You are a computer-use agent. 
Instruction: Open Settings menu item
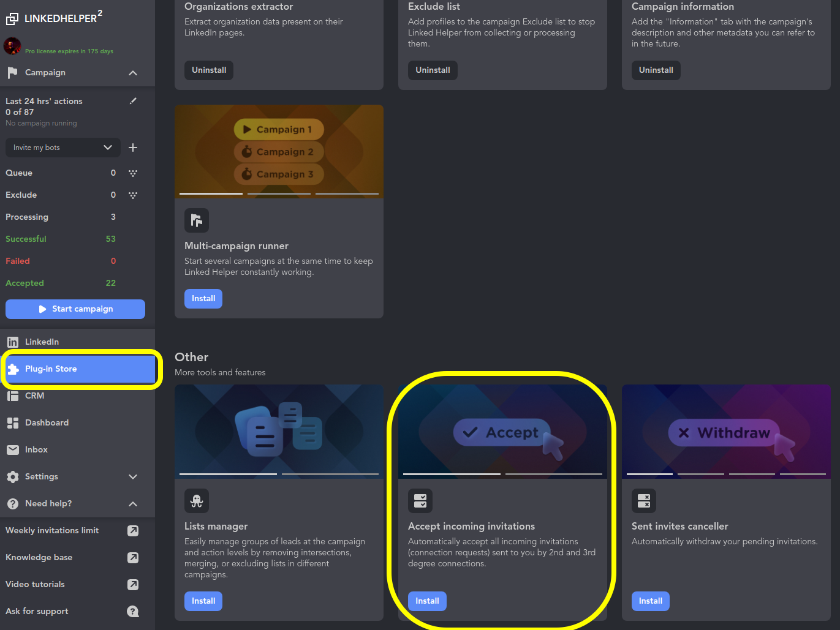pyautogui.click(x=77, y=477)
